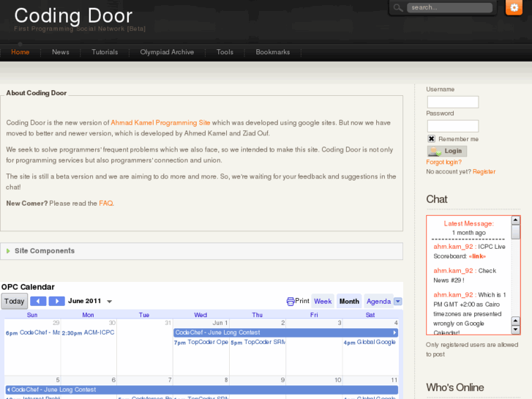
Task: Open the 5pm TopCoder SRM event
Action: coord(258,343)
